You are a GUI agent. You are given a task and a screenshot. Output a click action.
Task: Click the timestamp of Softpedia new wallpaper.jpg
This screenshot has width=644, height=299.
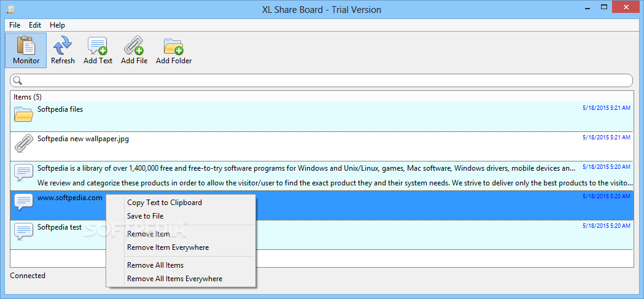point(606,138)
